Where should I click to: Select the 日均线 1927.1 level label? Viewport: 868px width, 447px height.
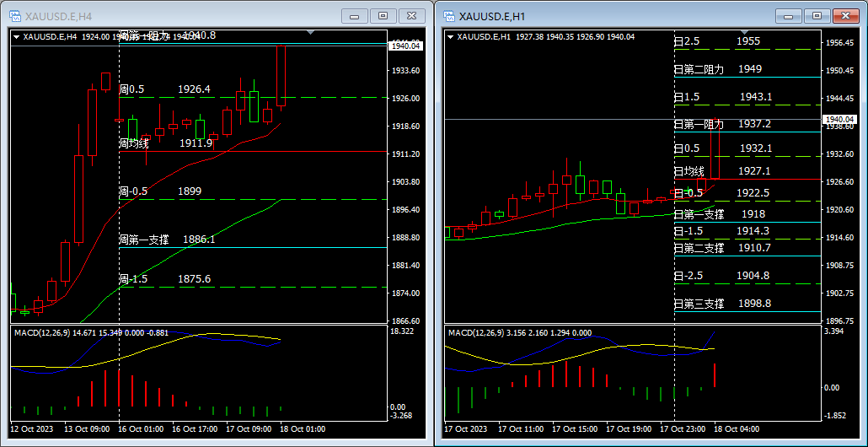(x=722, y=172)
